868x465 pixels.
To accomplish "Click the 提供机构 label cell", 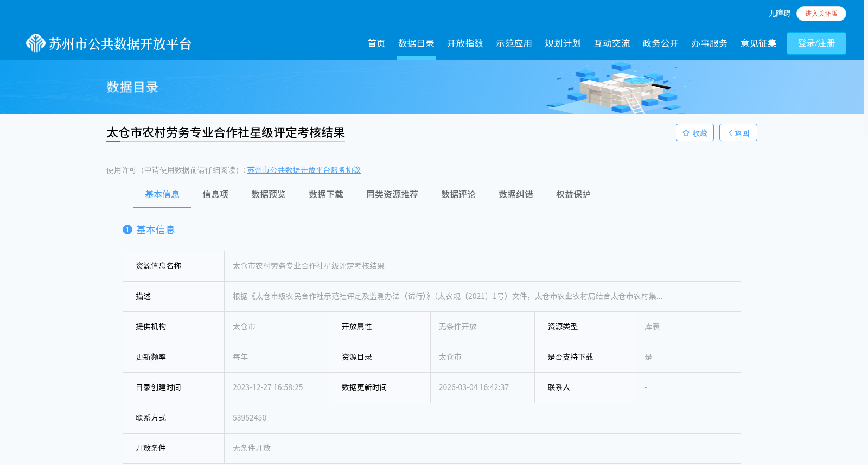I will click(x=174, y=327).
